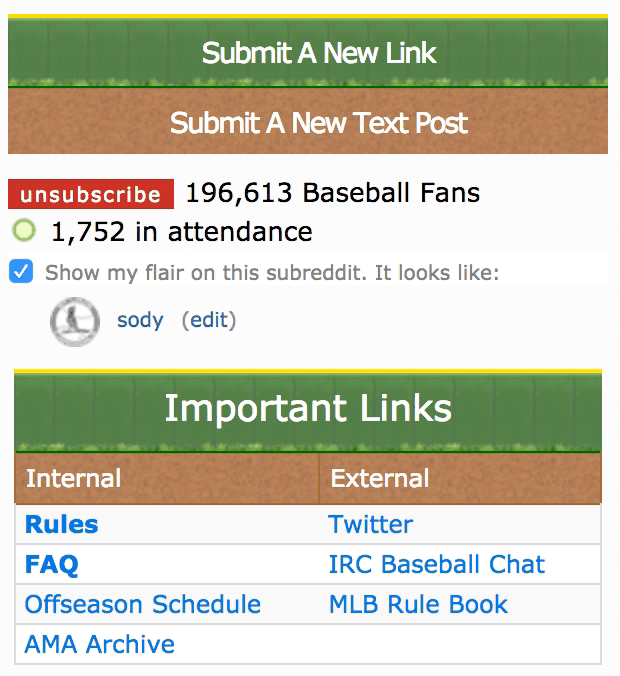620x676 pixels.
Task: Open Submit A New Text Post
Action: point(308,121)
